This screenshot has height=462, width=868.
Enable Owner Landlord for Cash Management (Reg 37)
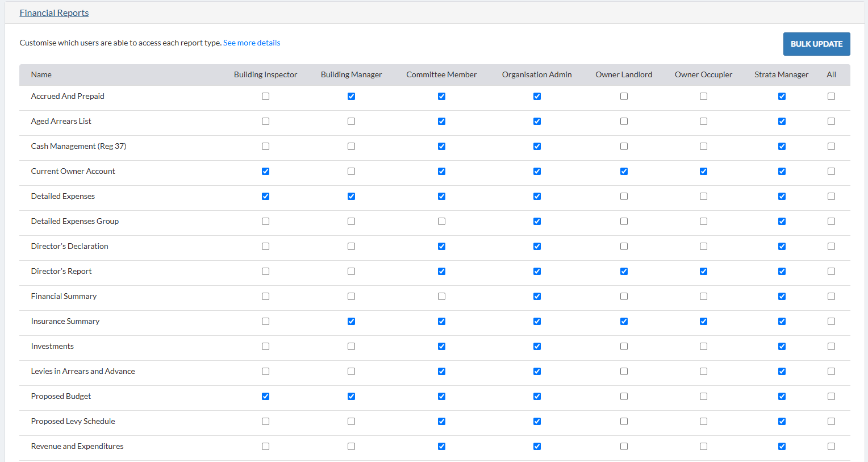click(624, 146)
